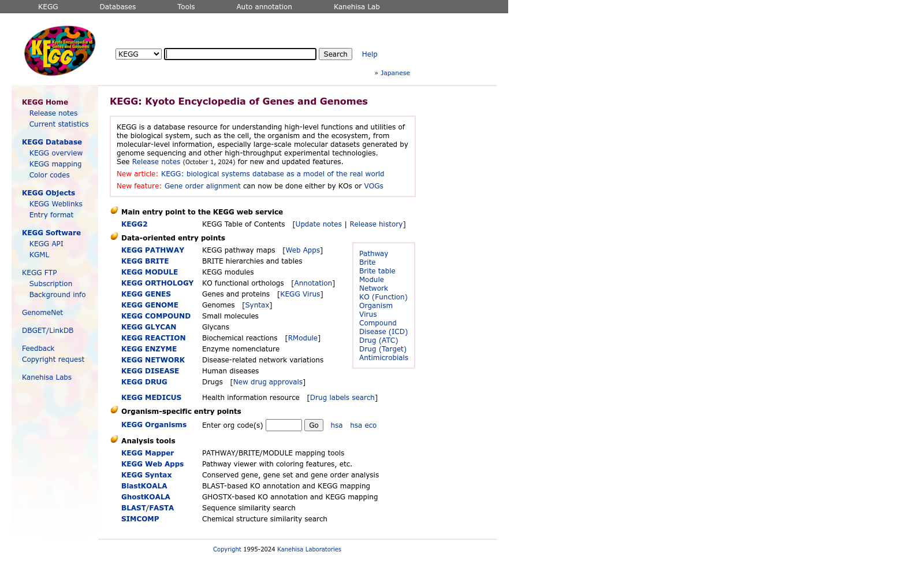This screenshot has height=578, width=924.
Task: Open the KEGG Weblinks sidebar link
Action: pyautogui.click(x=56, y=204)
